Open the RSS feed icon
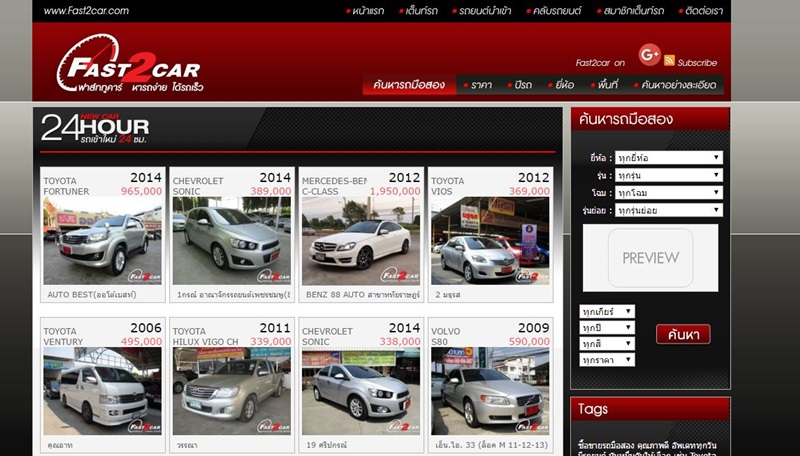Screen dimensions: 800x456 669,60
